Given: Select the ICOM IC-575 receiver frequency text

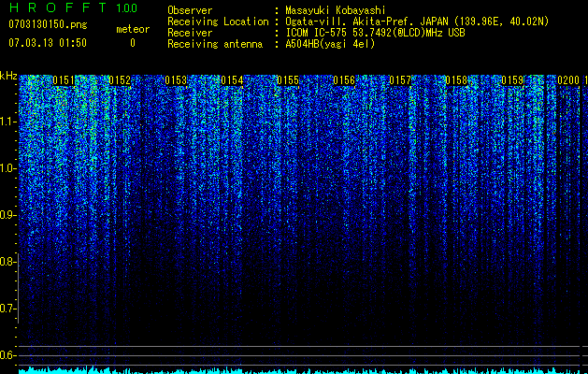Looking at the screenshot, I should click(x=375, y=33).
